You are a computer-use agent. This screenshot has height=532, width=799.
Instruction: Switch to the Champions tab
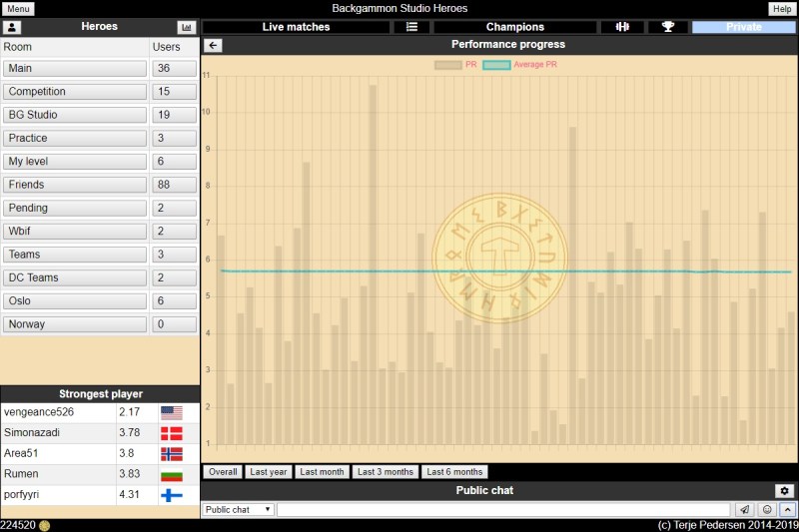coord(514,27)
